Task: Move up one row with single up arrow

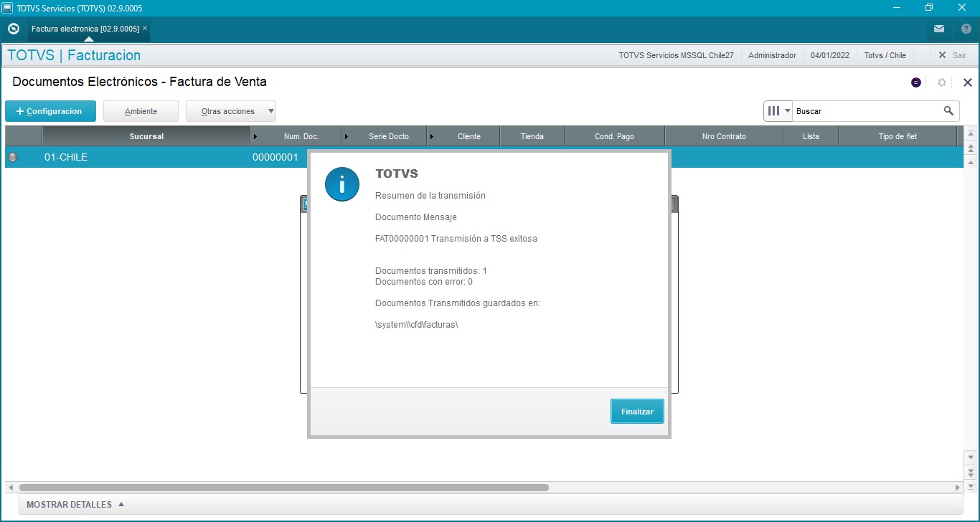Action: tap(971, 162)
